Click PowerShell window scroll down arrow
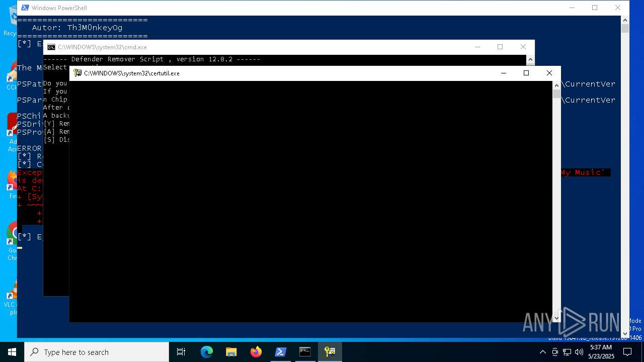Screen dimensions: 644x362 [x=625, y=333]
